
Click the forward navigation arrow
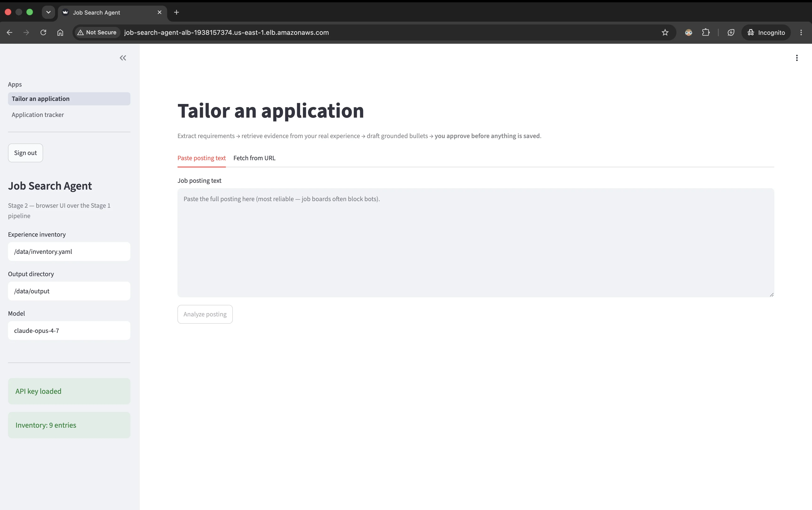26,33
